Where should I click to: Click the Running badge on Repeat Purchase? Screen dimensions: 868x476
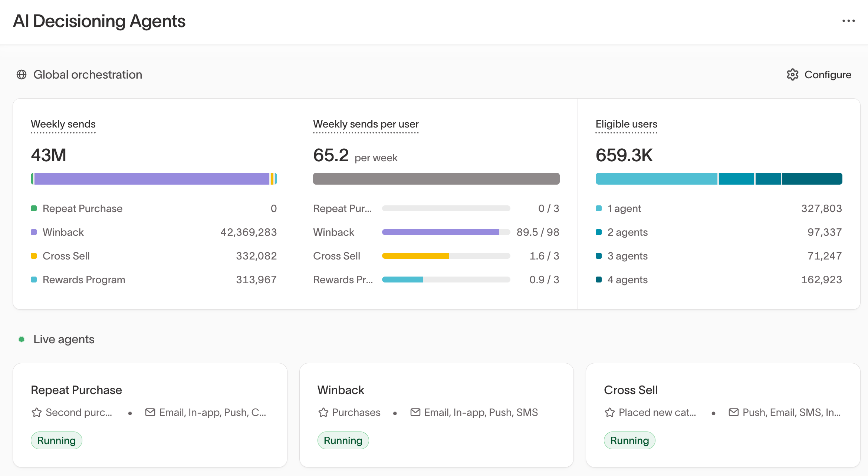pyautogui.click(x=56, y=440)
